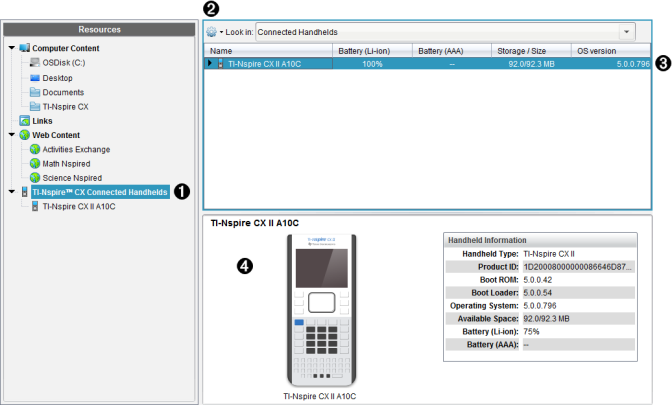
Task: Click the OSDisk (C:) drive icon
Action: (x=35, y=63)
